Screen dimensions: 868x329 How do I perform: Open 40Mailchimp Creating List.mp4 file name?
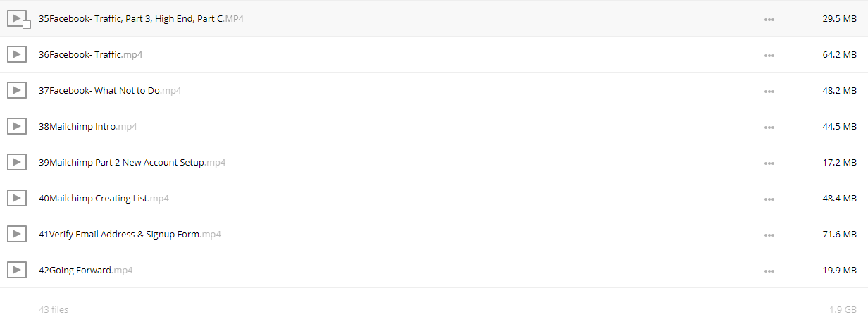tap(104, 198)
